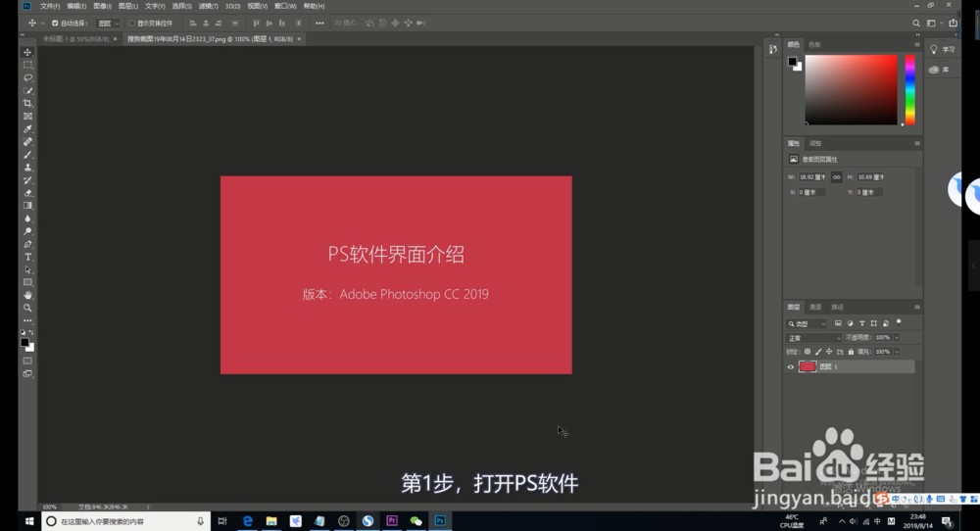Select the Gradient tool
Image resolution: width=980 pixels, height=531 pixels.
pyautogui.click(x=27, y=206)
